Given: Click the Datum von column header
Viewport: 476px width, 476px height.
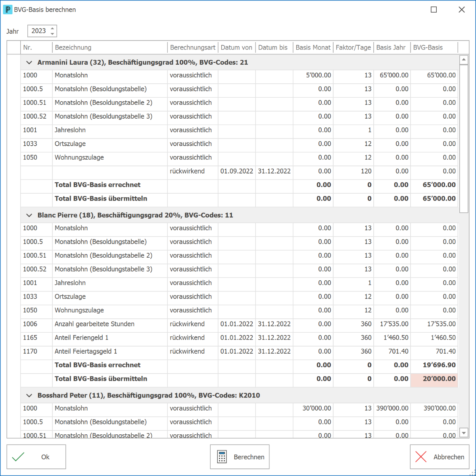Looking at the screenshot, I should pos(237,48).
